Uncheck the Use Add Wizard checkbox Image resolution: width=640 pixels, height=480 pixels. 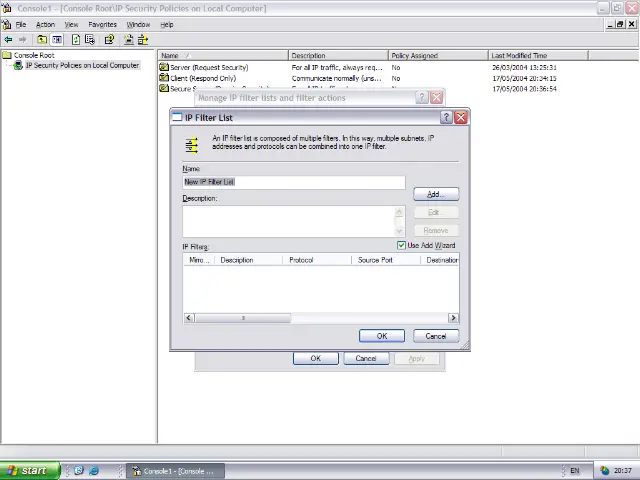(401, 245)
